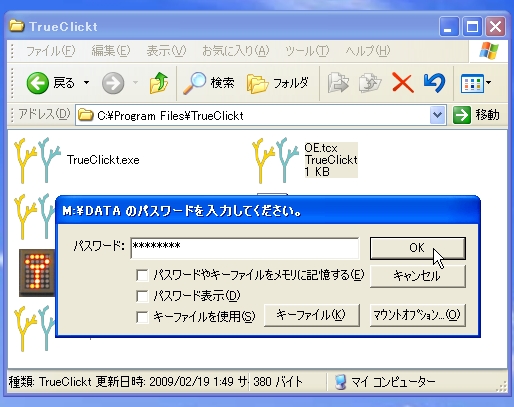
Task: Open the Search magnifier tool
Action: tap(194, 83)
